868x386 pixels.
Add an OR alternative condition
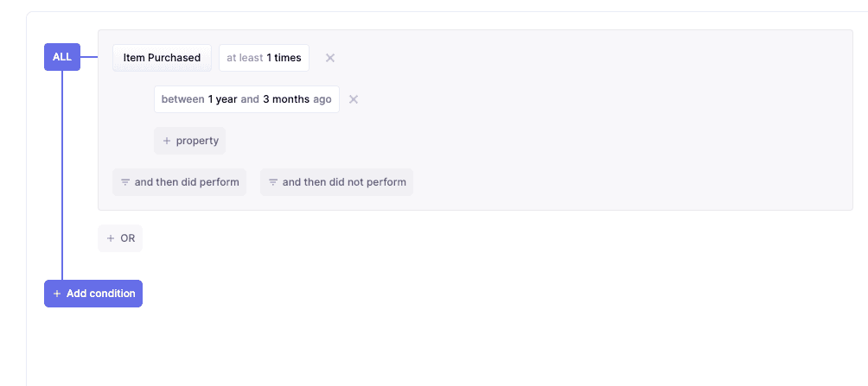[x=127, y=238]
